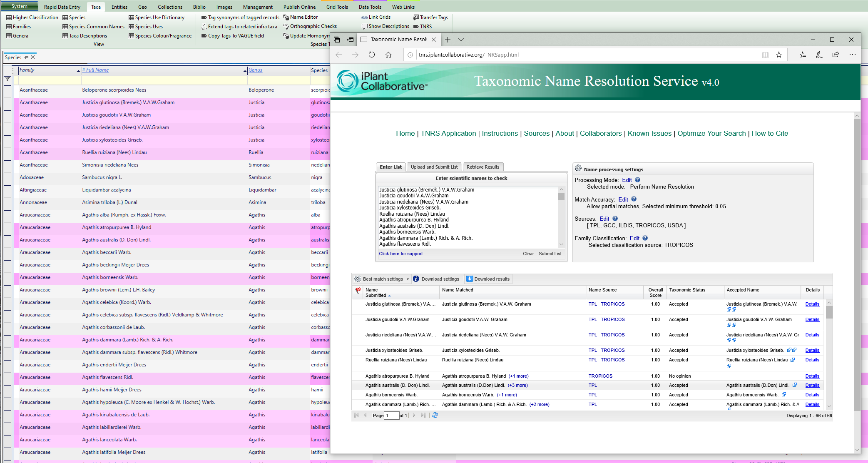Image resolution: width=868 pixels, height=463 pixels.
Task: Open Species Use Dictionary grid
Action: click(156, 17)
